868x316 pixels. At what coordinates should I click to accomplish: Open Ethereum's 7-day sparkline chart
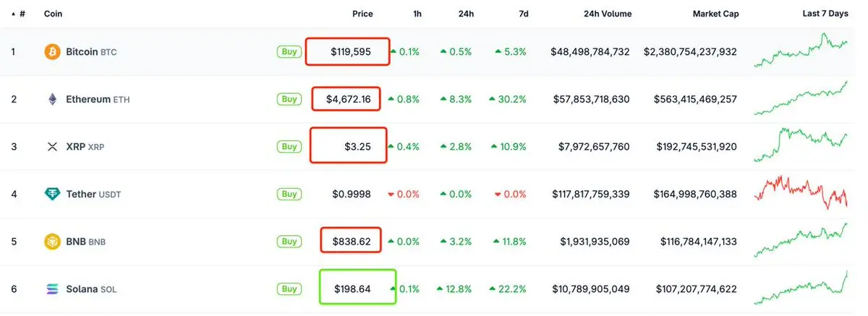(x=801, y=98)
